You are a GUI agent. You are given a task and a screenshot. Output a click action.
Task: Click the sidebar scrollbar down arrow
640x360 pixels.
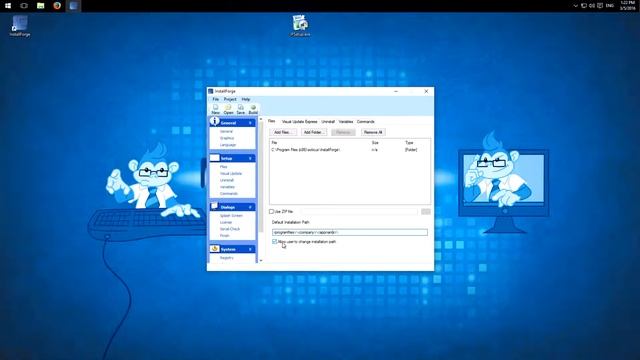point(261,260)
